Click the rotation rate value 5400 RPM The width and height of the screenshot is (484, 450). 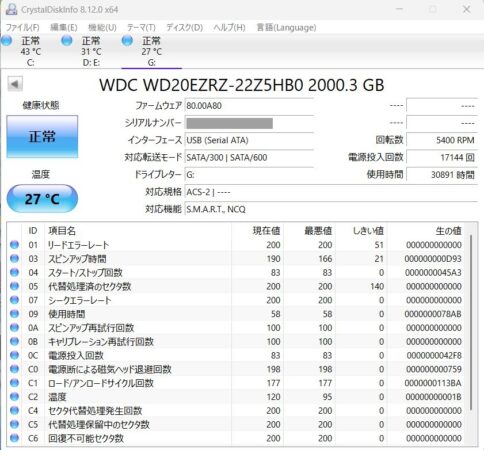click(x=442, y=140)
